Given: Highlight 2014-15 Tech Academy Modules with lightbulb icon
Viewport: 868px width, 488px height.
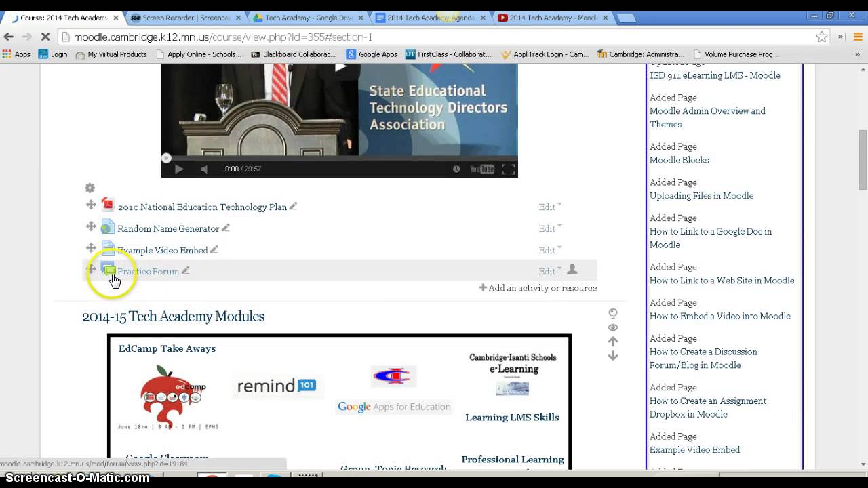Looking at the screenshot, I should point(613,313).
